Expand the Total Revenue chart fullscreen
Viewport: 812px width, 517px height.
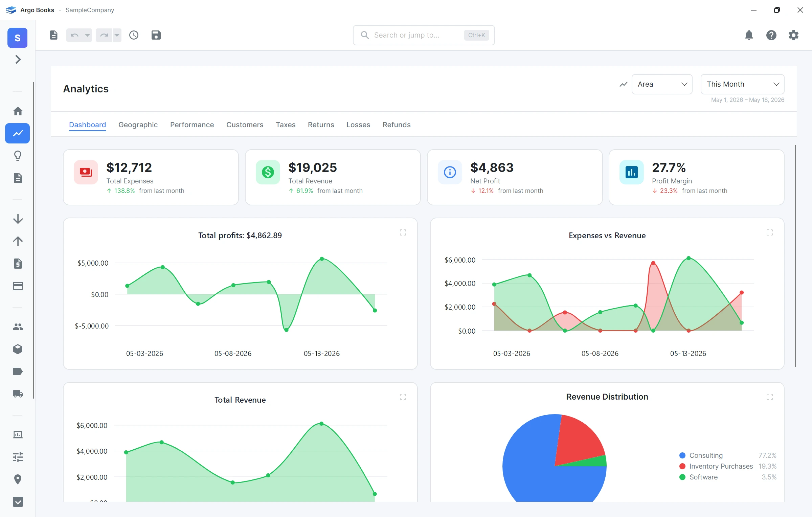[403, 397]
